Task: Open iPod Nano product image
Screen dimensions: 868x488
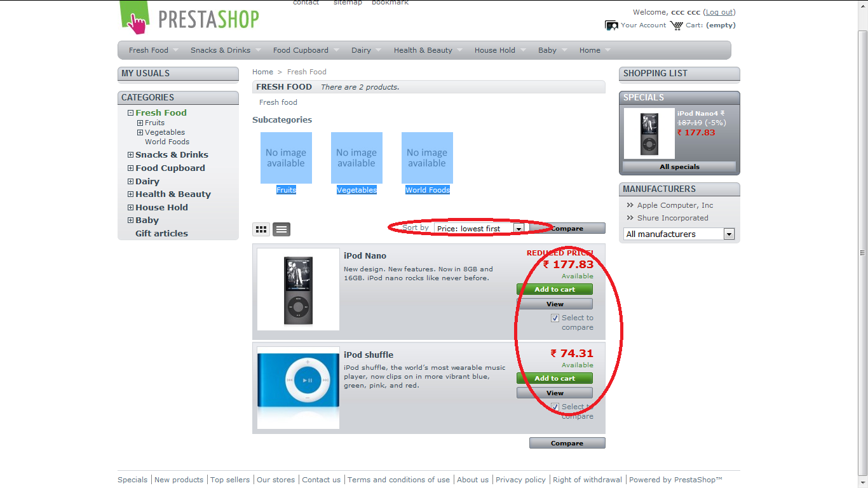Action: point(298,289)
